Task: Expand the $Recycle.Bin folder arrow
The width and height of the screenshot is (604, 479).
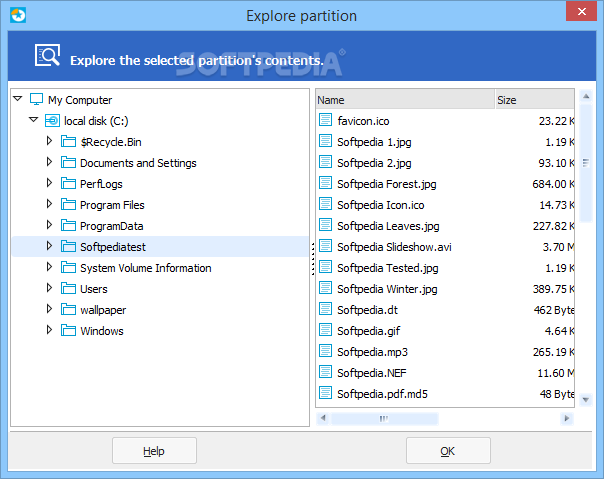Action: (x=49, y=141)
